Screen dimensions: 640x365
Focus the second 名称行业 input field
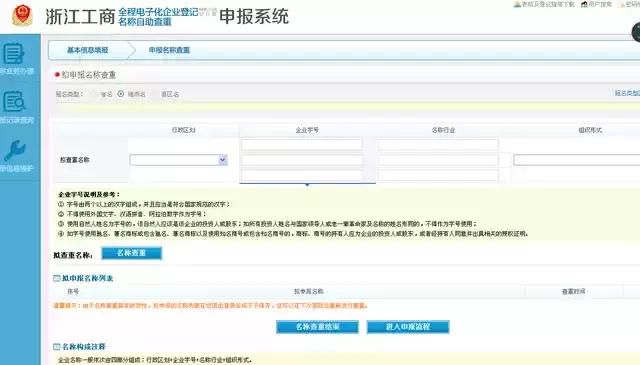click(438, 160)
